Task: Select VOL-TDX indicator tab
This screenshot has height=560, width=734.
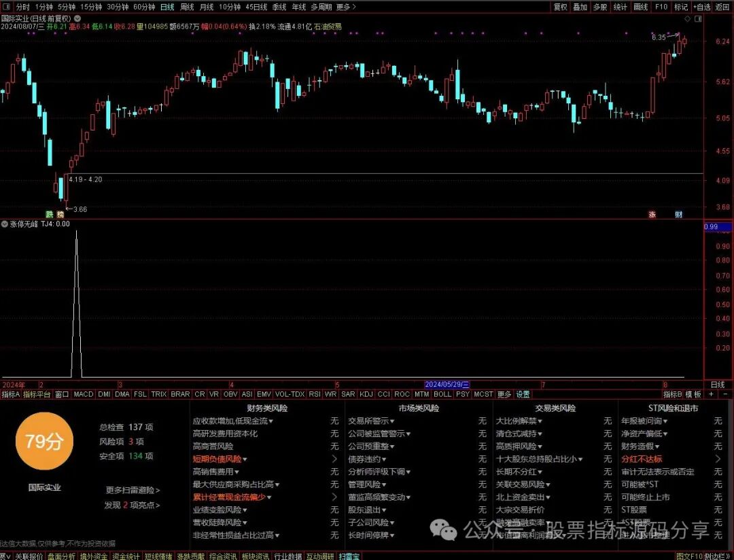Action: [290, 394]
